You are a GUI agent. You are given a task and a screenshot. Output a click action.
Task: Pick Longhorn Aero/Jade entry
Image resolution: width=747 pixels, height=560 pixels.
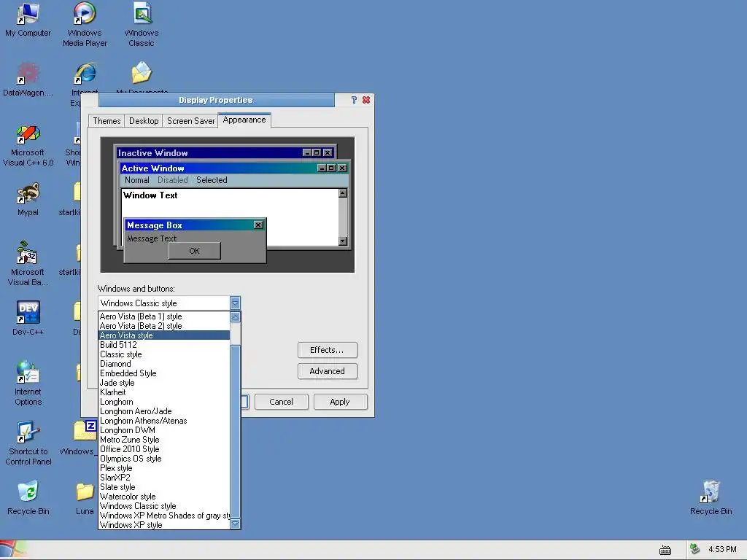pos(164,411)
